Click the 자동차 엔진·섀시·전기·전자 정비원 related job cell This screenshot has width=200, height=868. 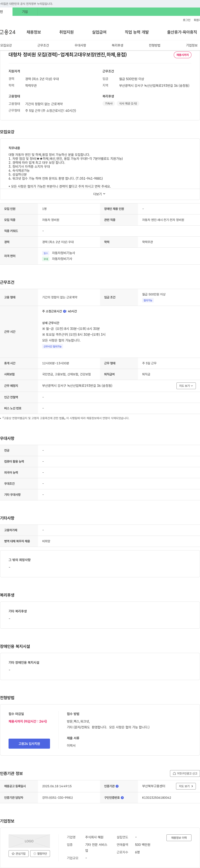click(163, 220)
